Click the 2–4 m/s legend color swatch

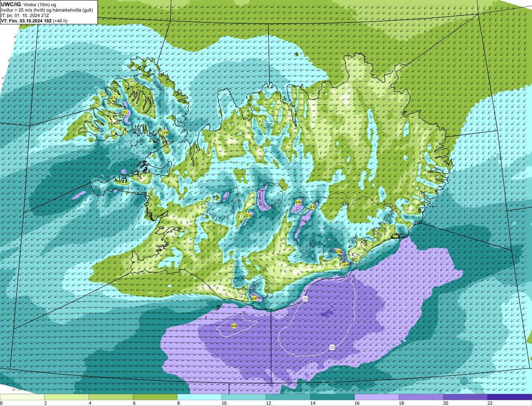(66, 397)
